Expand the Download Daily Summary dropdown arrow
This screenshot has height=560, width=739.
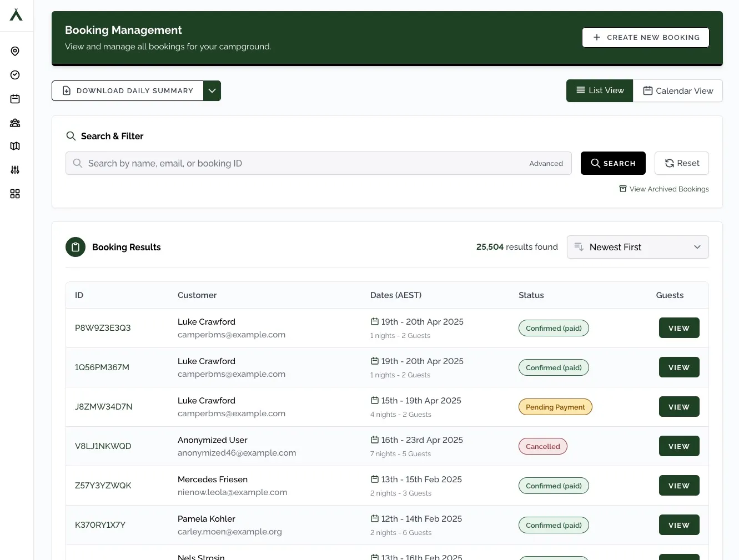(x=212, y=91)
